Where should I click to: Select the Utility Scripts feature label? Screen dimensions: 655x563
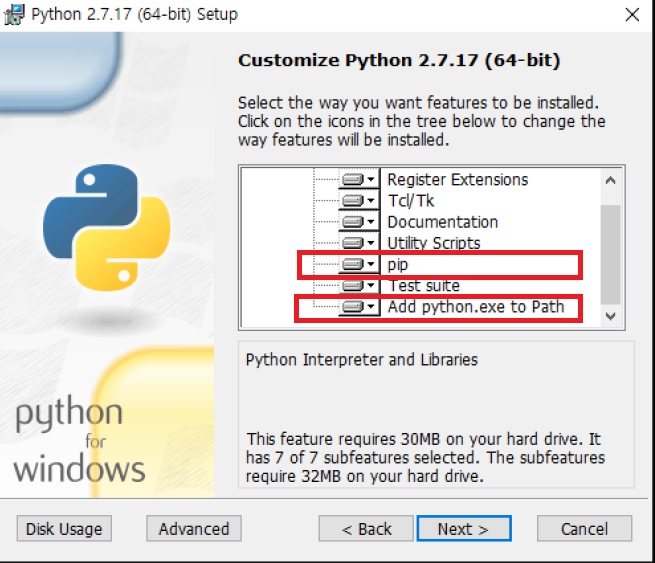tap(434, 243)
